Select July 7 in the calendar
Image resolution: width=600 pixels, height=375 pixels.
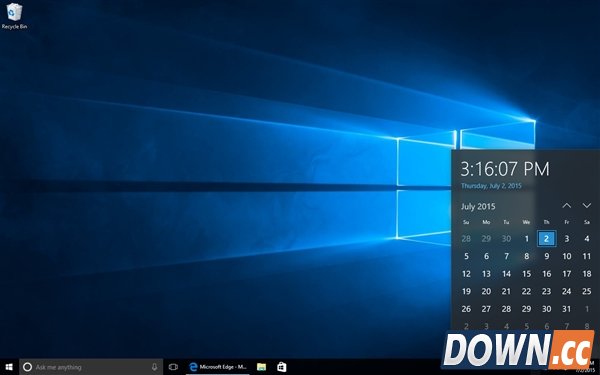[x=506, y=256]
